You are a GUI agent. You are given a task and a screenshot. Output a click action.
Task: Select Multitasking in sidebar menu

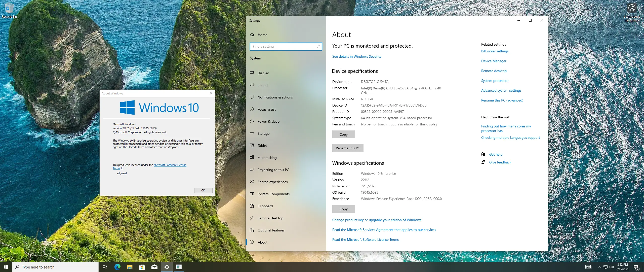[x=267, y=158]
